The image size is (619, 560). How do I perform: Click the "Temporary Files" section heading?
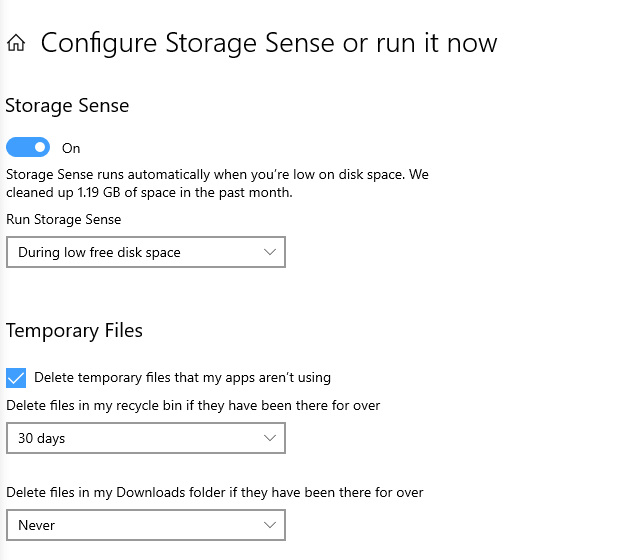74,330
